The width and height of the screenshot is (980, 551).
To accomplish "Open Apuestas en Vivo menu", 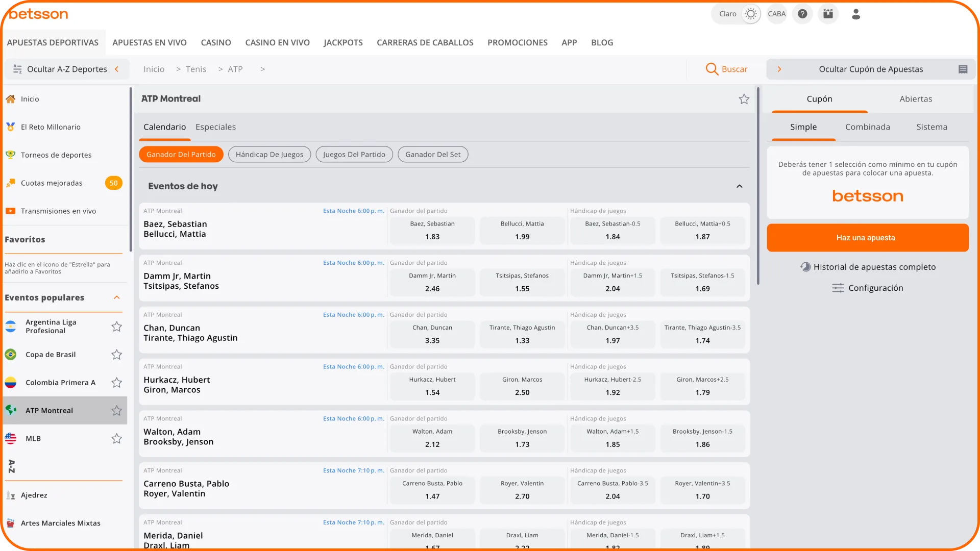I will click(150, 42).
